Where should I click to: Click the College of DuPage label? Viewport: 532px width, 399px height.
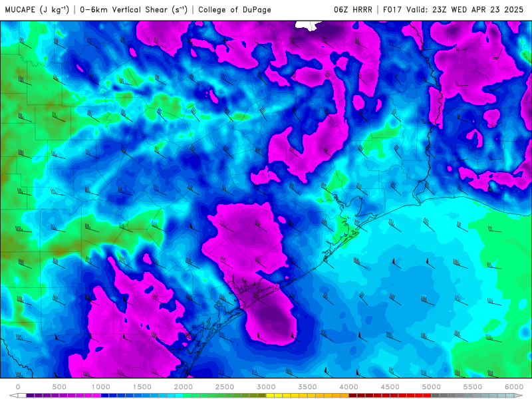point(235,9)
